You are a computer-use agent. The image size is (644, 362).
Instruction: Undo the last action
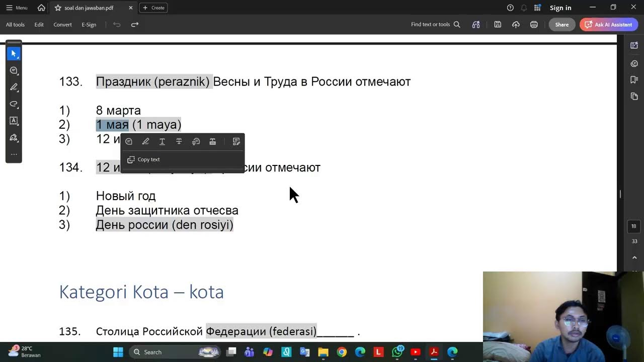click(117, 25)
